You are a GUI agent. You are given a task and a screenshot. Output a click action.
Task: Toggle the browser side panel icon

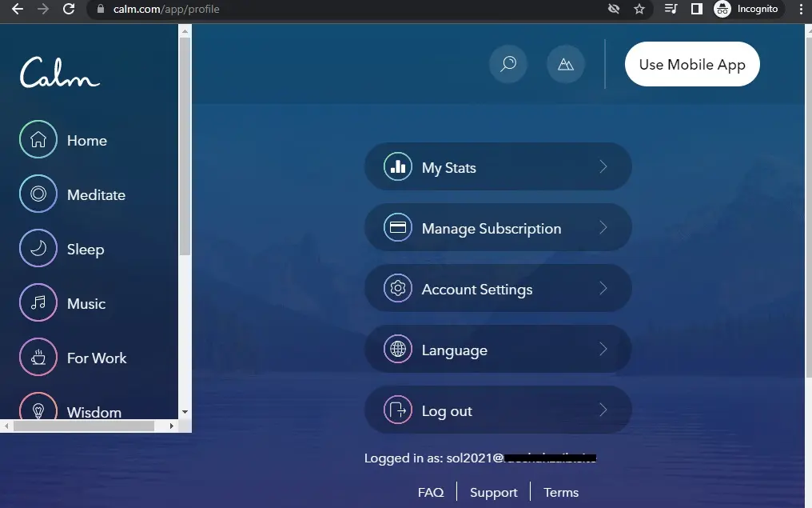coord(697,9)
